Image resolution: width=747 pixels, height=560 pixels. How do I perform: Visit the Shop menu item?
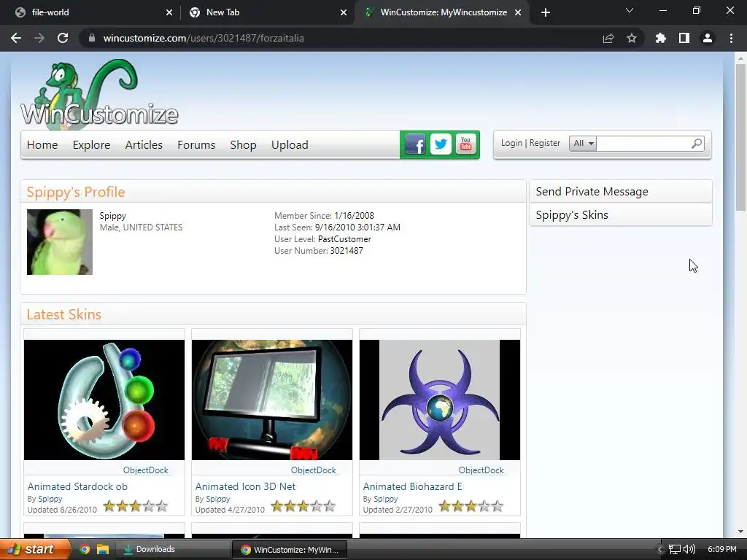(x=243, y=145)
